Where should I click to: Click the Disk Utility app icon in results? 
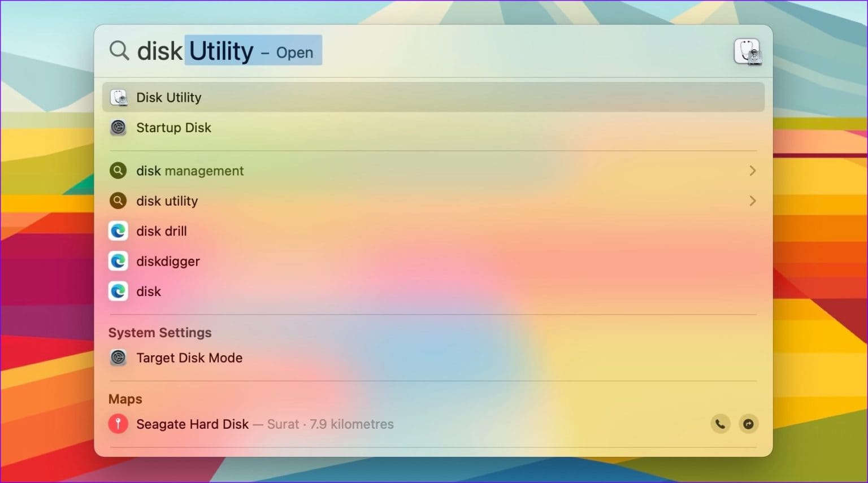click(x=119, y=98)
